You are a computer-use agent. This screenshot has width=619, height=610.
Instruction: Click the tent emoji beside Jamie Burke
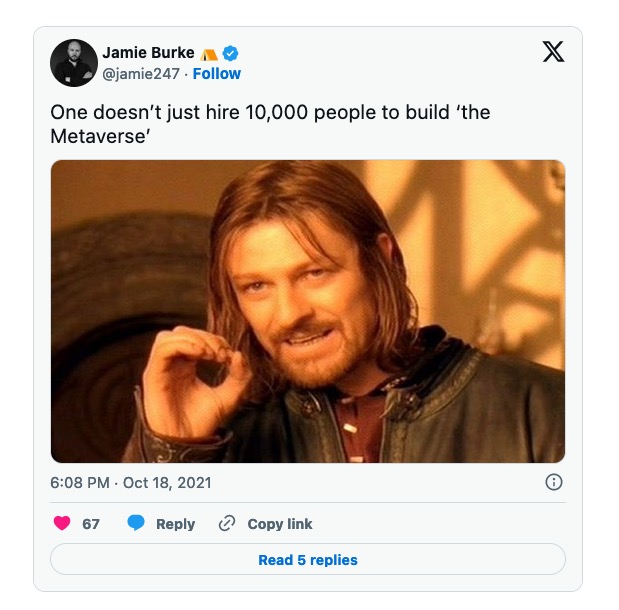209,54
